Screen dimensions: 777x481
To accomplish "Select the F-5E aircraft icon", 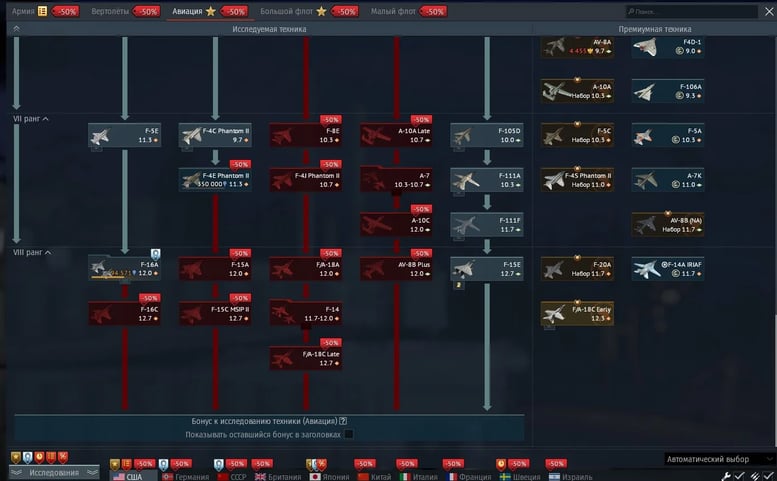I will tap(125, 135).
